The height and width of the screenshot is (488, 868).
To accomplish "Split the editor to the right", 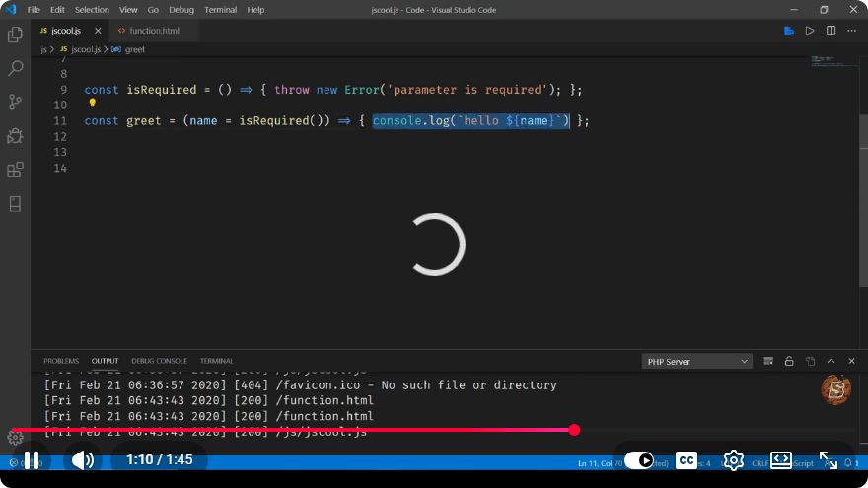I will pos(831,31).
